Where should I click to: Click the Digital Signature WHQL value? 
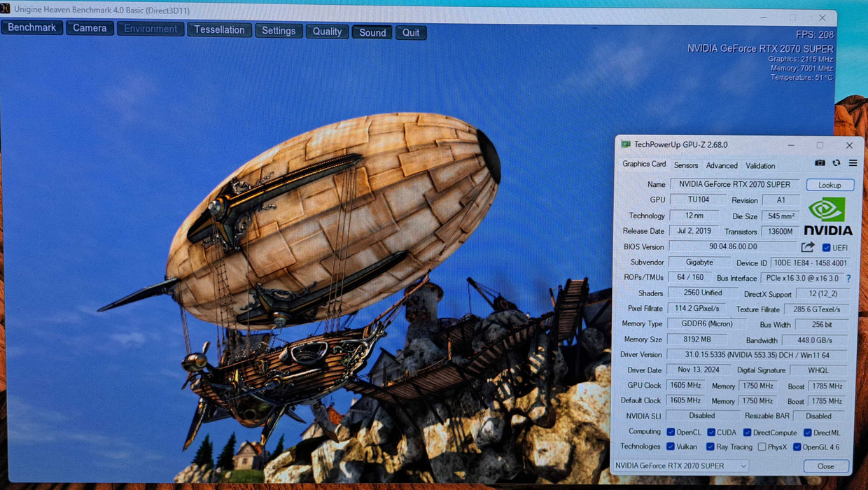click(819, 370)
